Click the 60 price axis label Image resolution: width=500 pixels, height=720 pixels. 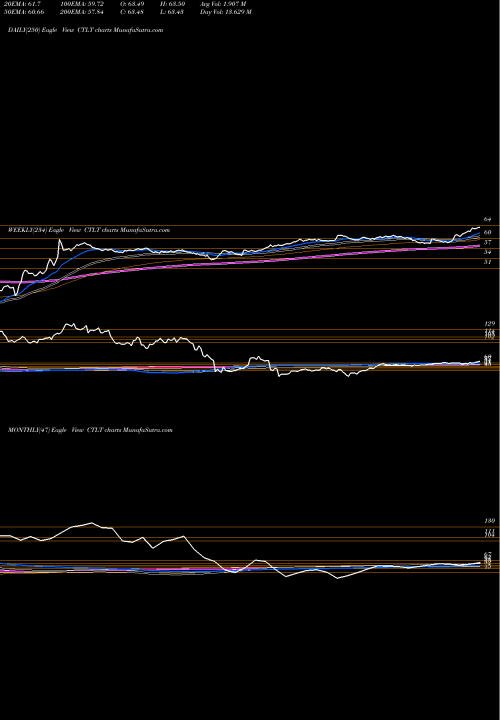(x=488, y=232)
